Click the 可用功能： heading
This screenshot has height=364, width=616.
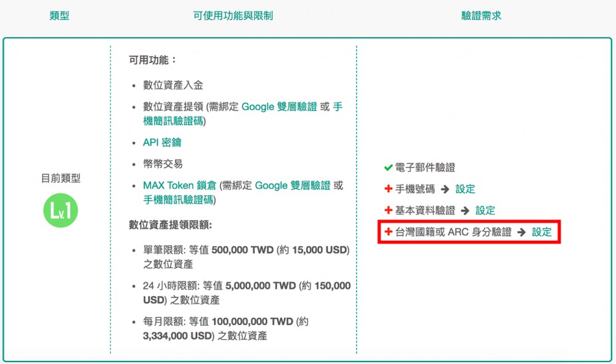[152, 60]
